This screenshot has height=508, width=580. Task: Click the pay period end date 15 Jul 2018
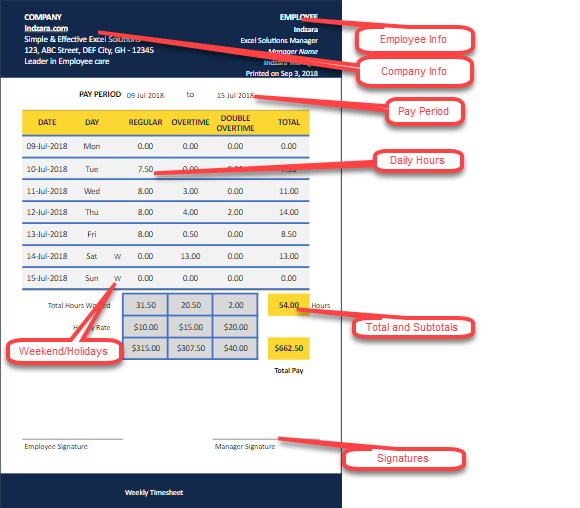coord(235,95)
